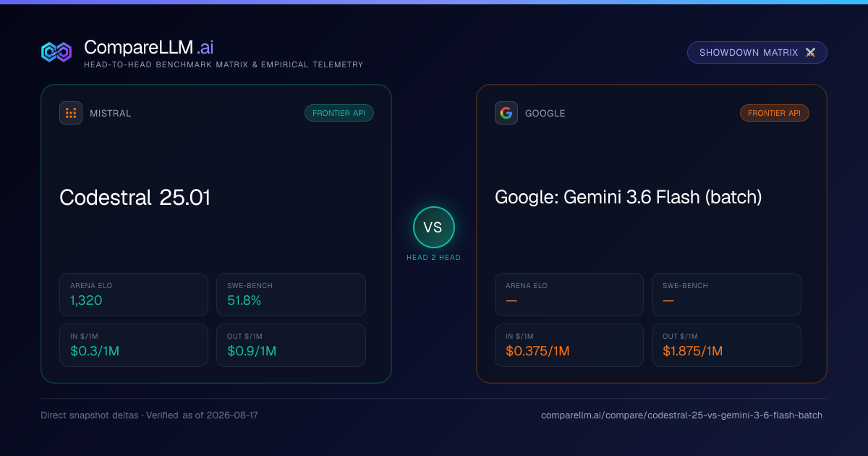Click the empty Arena ELO tile on Google card
Screen dimensions: 868x456
point(569,295)
